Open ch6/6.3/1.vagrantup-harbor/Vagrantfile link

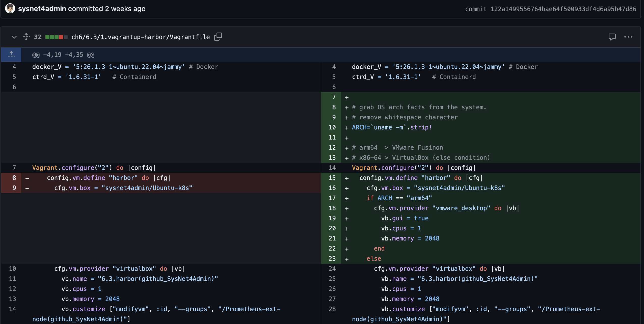tap(141, 37)
